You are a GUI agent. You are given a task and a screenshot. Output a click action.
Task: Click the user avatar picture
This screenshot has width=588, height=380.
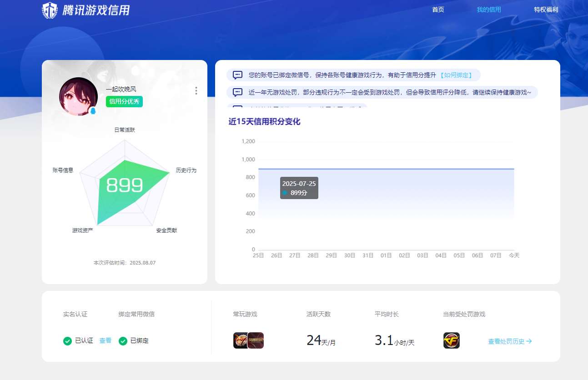pos(78,96)
